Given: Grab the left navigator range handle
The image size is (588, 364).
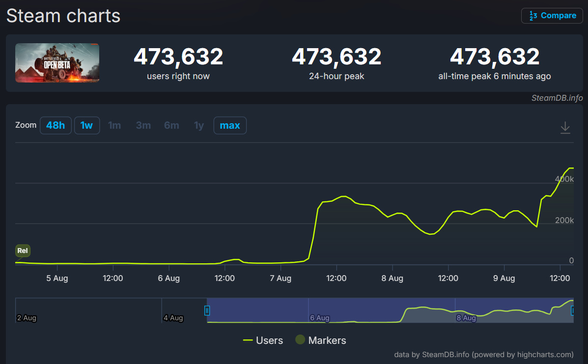Looking at the screenshot, I should (x=207, y=310).
